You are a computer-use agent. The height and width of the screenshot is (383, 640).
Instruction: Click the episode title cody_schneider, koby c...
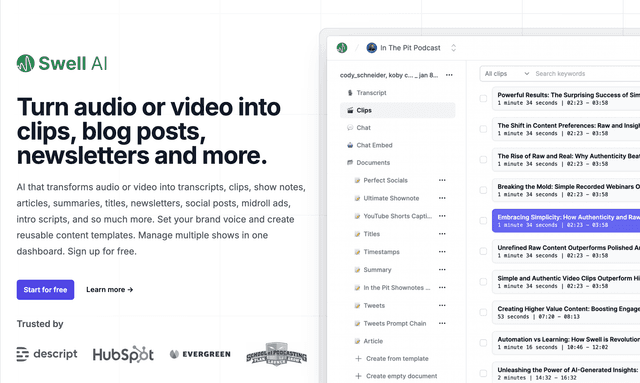(x=389, y=75)
